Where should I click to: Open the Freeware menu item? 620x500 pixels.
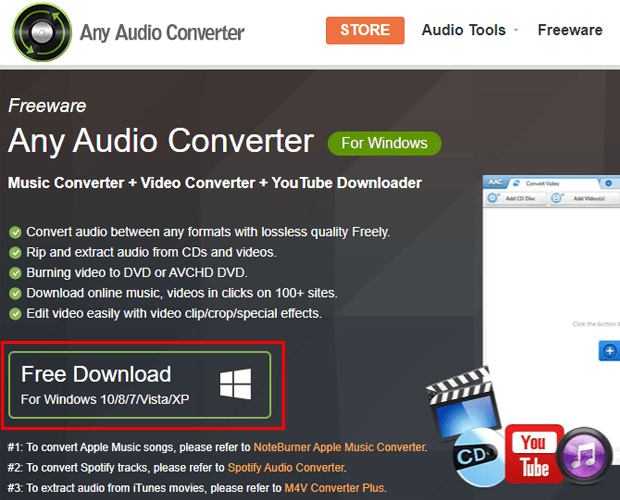[570, 30]
